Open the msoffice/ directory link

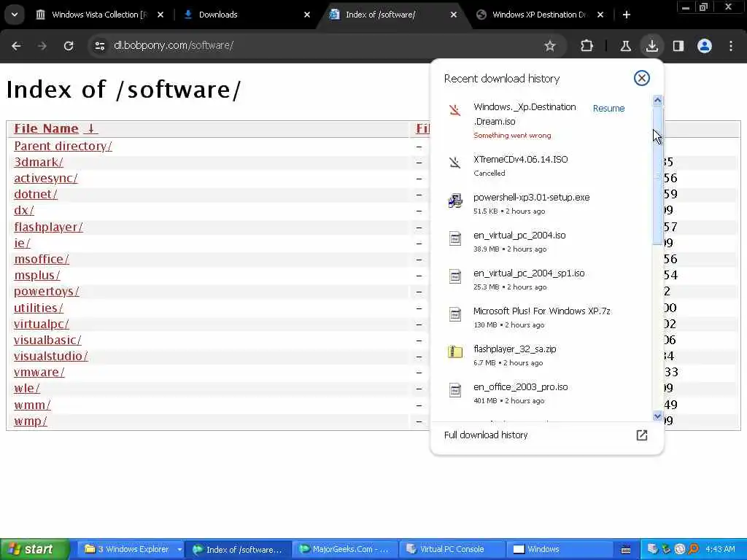[x=42, y=260]
